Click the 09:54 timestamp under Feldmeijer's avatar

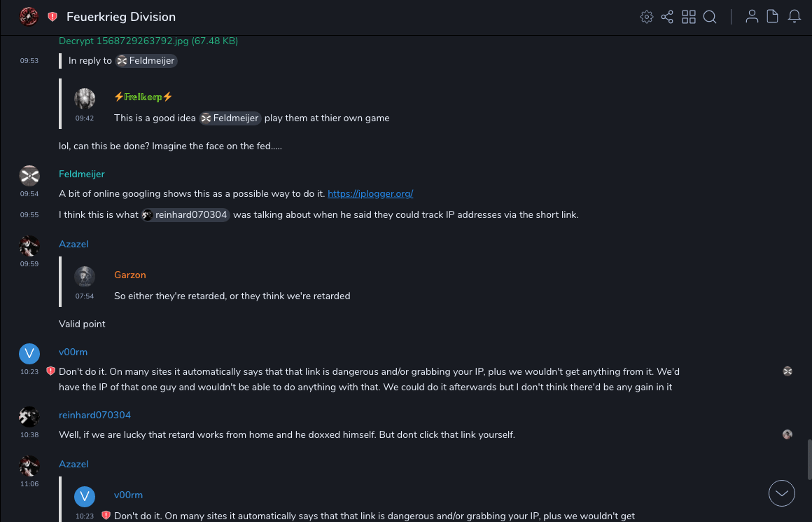[x=29, y=193]
